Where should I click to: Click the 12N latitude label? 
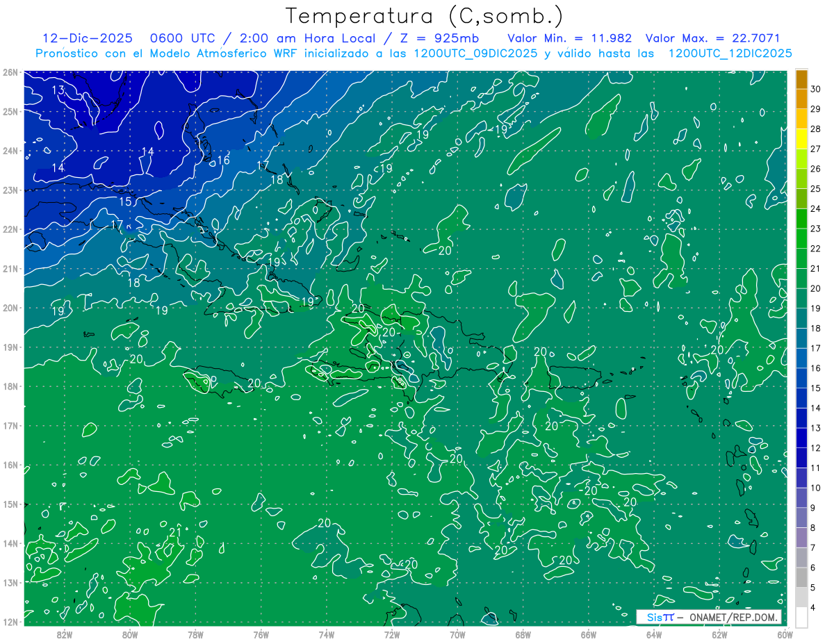coord(10,622)
